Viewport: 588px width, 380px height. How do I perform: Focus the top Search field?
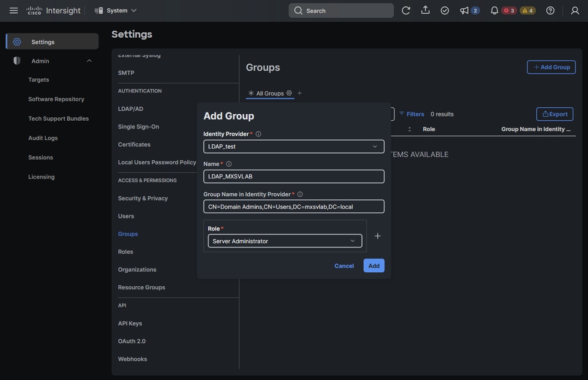click(x=341, y=11)
